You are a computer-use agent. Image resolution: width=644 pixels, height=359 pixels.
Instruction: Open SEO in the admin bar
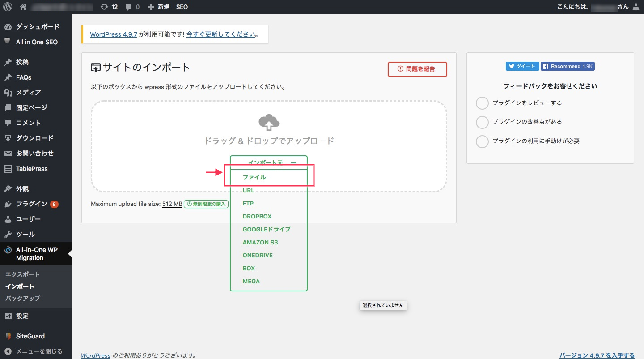click(x=182, y=7)
